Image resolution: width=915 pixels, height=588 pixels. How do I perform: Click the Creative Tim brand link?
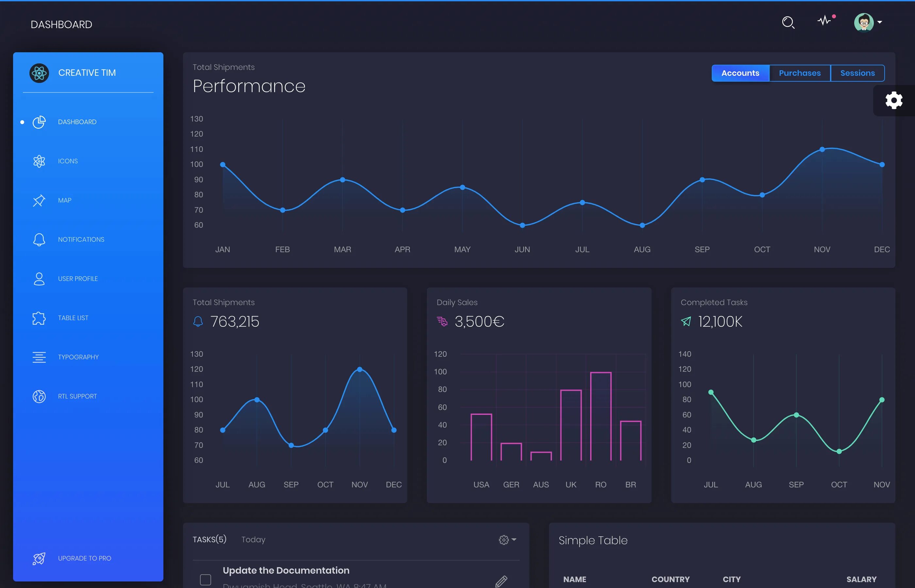click(x=87, y=73)
